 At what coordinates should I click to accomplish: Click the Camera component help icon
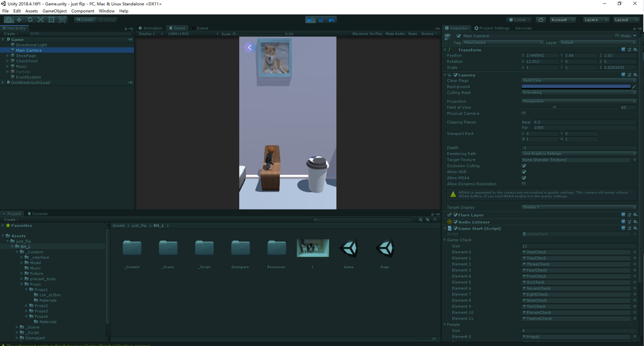tap(623, 75)
